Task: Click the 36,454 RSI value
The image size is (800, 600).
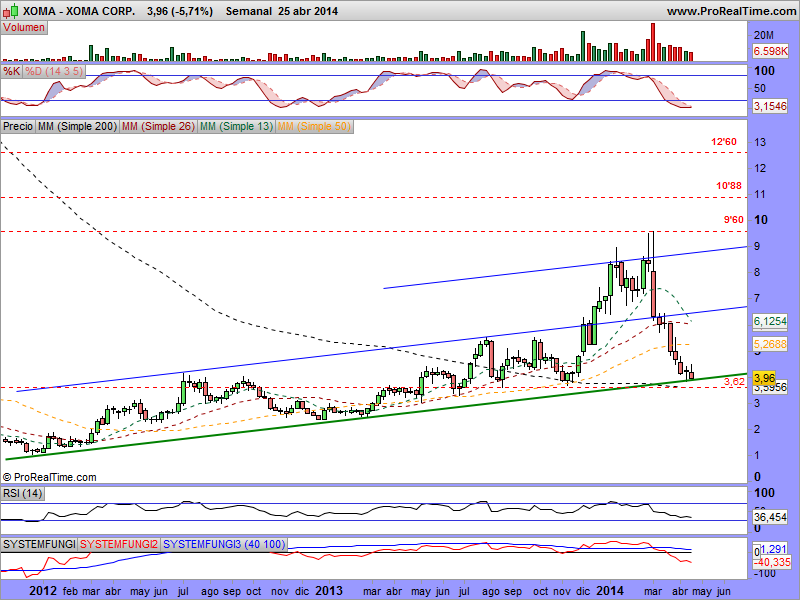Action: [x=770, y=517]
